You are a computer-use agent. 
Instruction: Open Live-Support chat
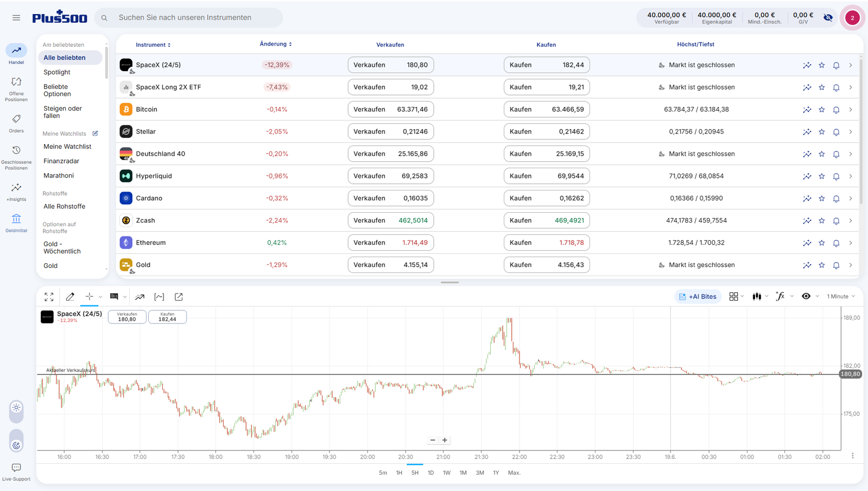tap(16, 472)
